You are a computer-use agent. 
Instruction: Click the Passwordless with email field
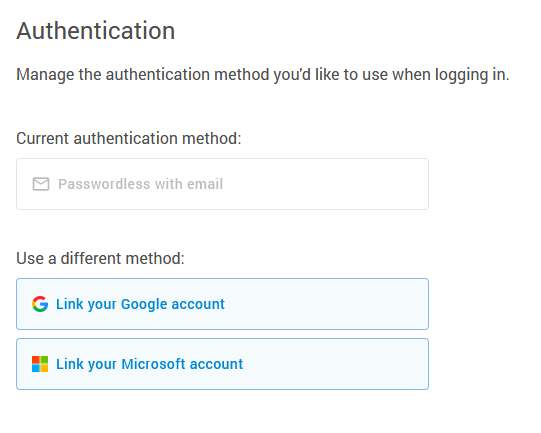coord(223,184)
